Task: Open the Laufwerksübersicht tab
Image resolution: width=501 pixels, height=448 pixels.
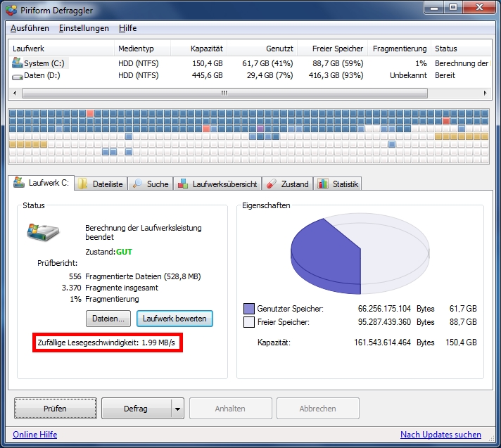Action: coord(217,184)
